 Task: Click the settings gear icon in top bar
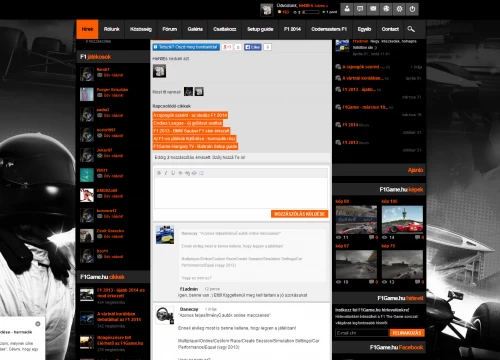(399, 9)
